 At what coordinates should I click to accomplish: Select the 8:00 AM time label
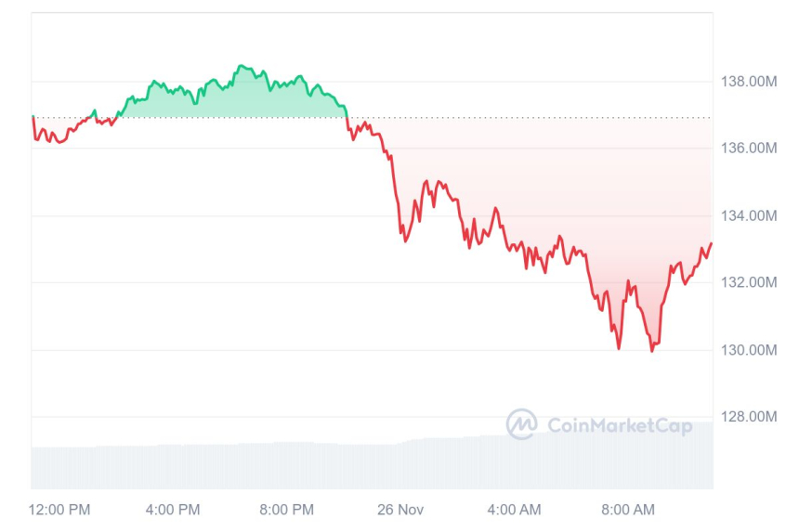pos(628,510)
